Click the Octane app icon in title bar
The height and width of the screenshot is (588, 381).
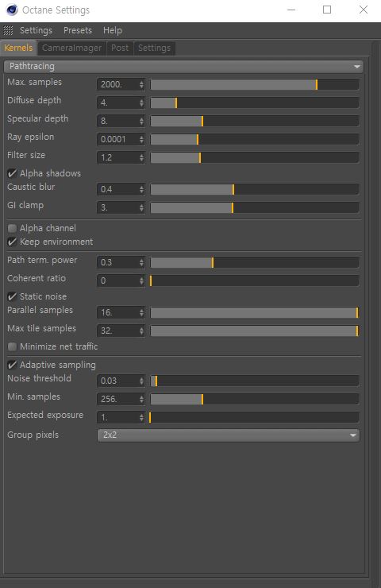(12, 10)
